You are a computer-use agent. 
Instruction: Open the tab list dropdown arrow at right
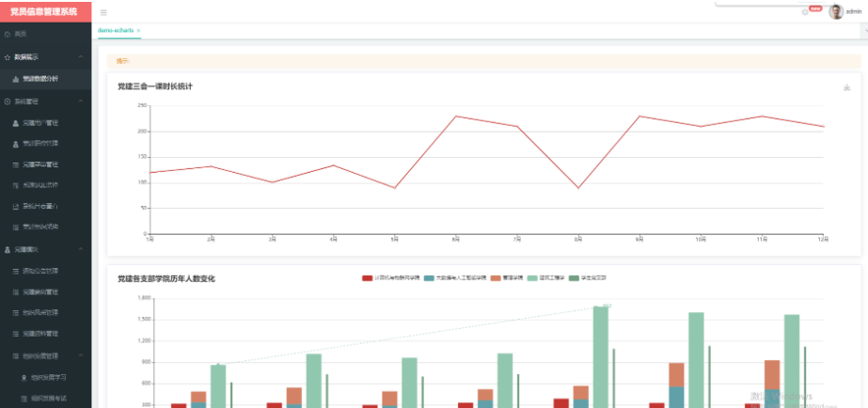[865, 31]
